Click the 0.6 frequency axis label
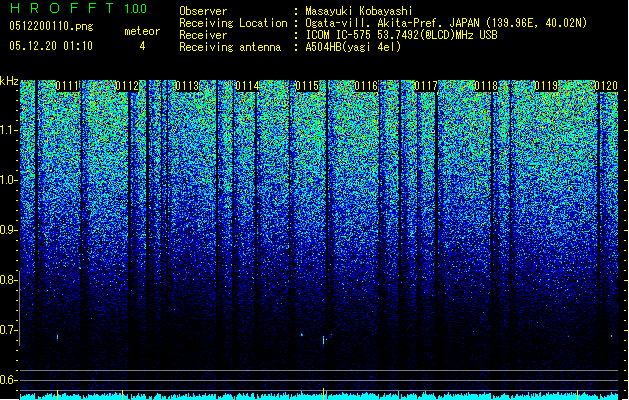 coord(9,380)
